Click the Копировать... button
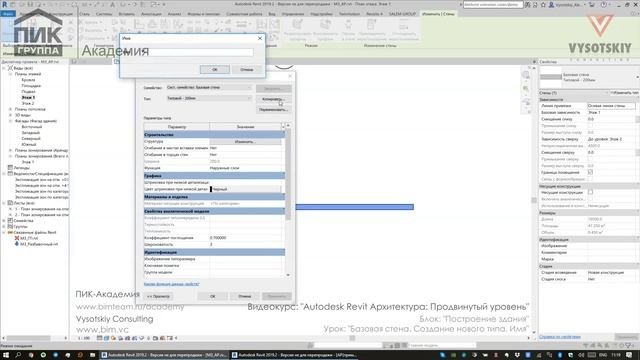Image resolution: width=640 pixels, height=360 pixels. [x=273, y=99]
